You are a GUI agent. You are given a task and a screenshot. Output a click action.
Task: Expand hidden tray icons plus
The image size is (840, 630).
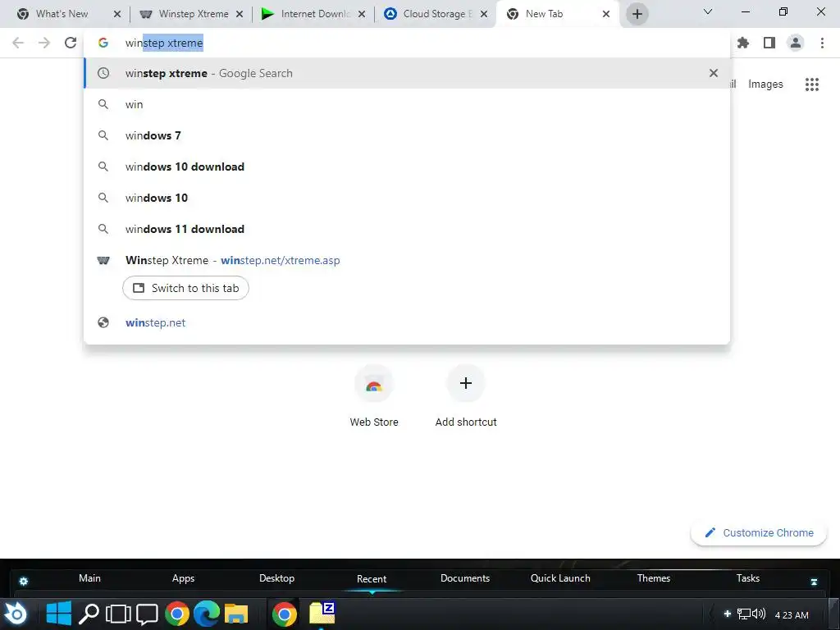click(x=727, y=614)
